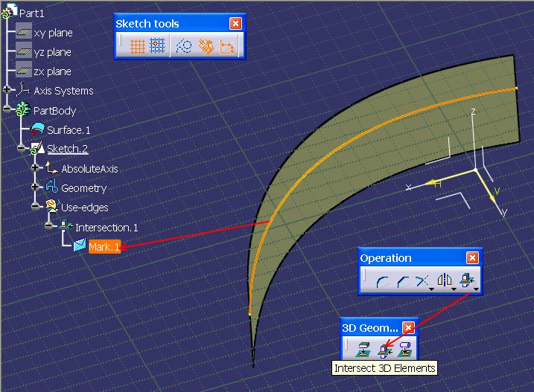Select Use-edges in tree

coord(85,208)
